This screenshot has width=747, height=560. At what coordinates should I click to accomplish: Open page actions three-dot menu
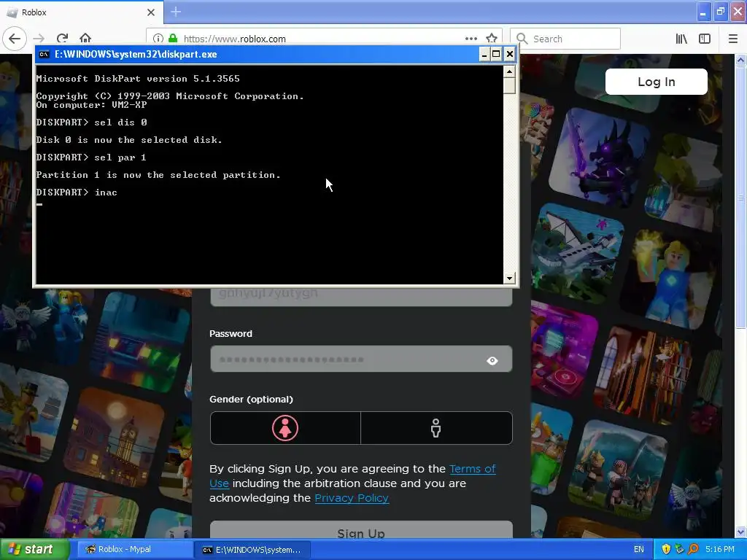tap(471, 39)
